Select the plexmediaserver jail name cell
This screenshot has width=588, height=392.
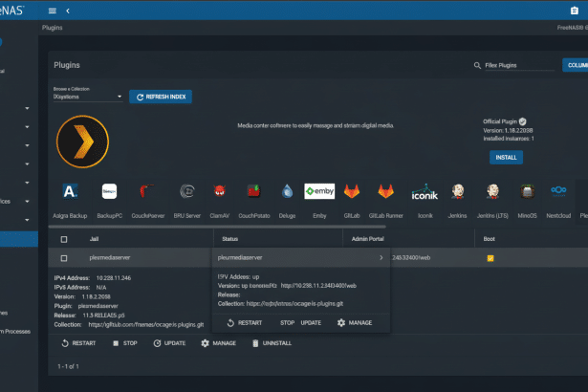110,258
